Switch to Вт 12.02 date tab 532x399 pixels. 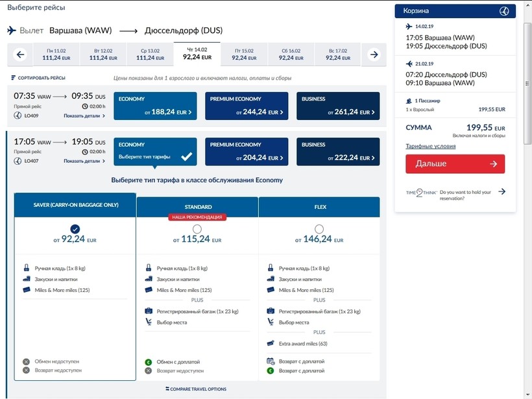click(103, 54)
